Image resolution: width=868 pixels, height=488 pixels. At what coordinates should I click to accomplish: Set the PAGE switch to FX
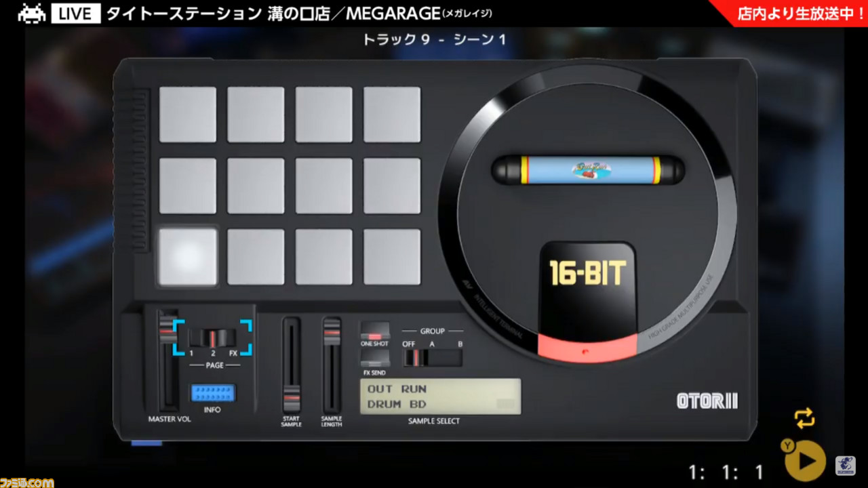[x=233, y=354]
